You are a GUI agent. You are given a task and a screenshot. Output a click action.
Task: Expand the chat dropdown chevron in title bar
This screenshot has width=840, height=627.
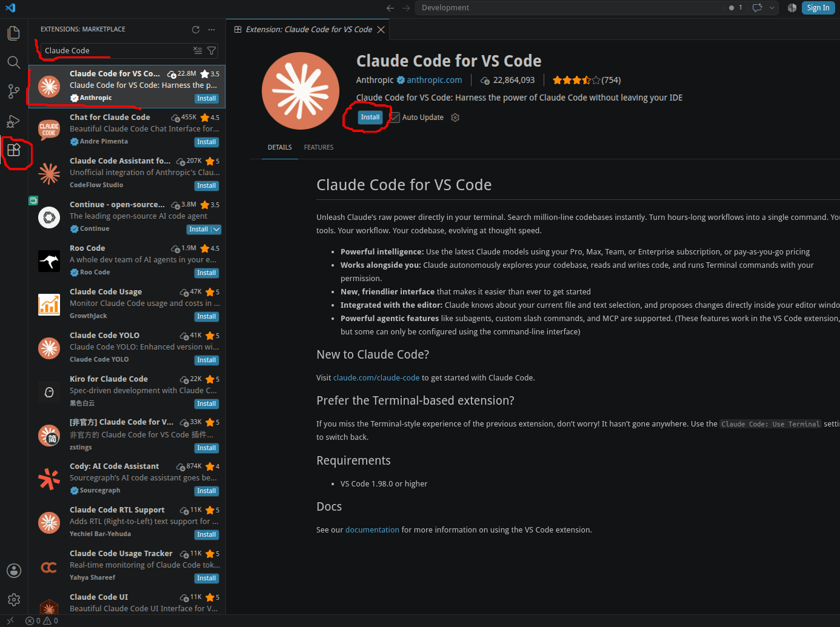click(x=772, y=8)
